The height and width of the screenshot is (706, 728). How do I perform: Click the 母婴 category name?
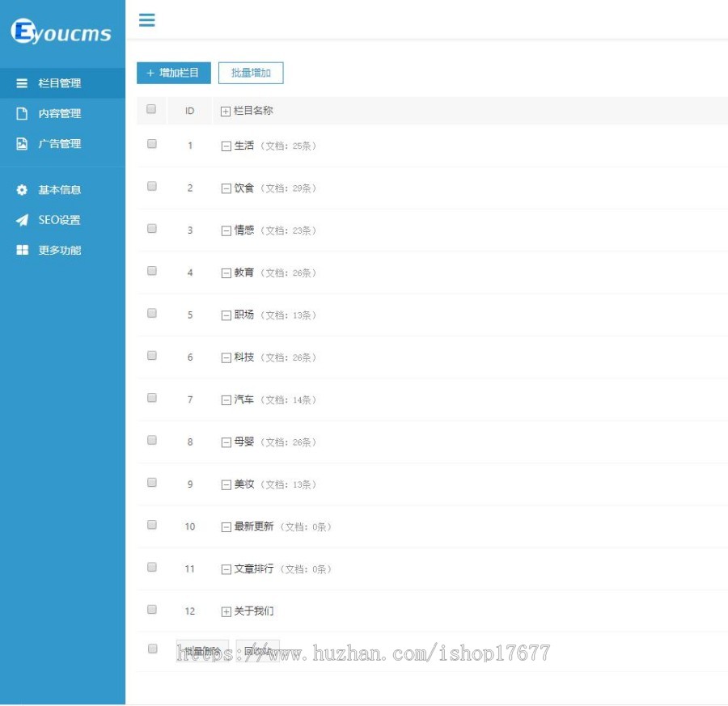tap(244, 442)
